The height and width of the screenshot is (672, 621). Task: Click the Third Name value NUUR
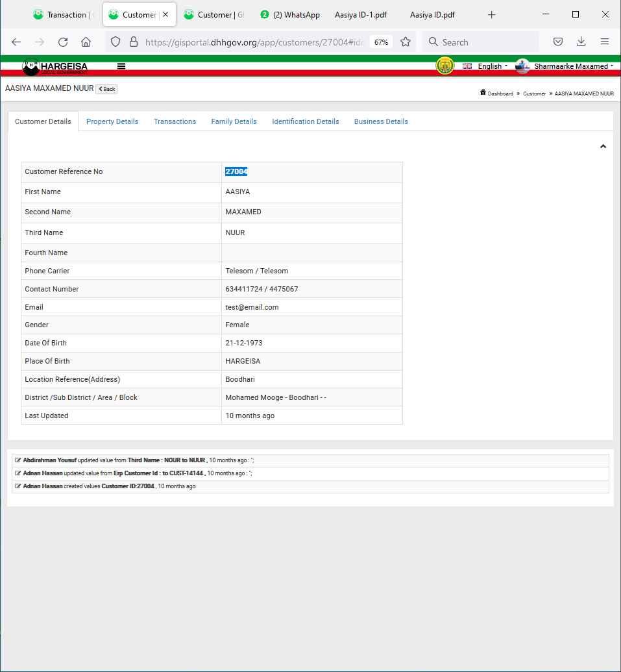pyautogui.click(x=235, y=232)
